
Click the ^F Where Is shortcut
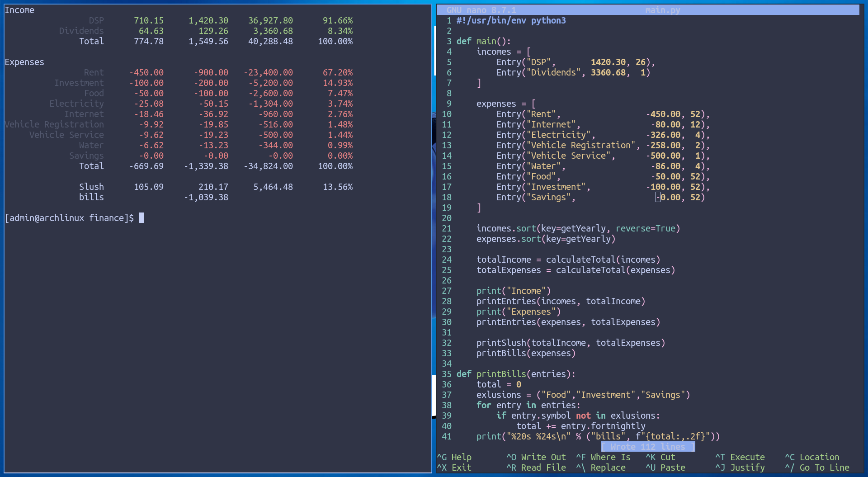click(x=603, y=457)
